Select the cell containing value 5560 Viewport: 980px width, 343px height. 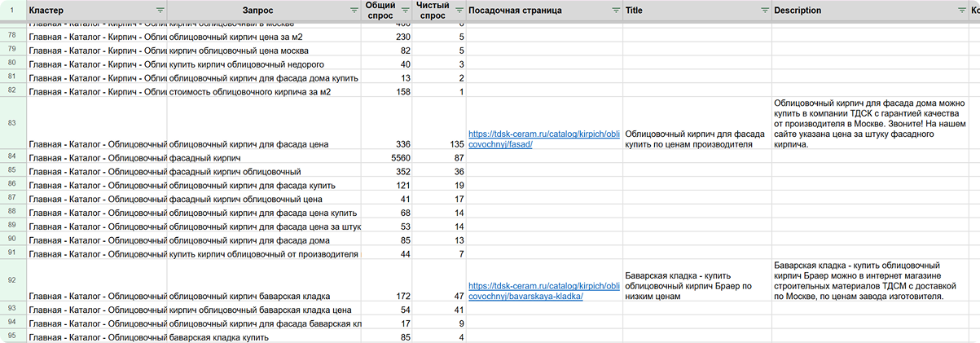tap(387, 157)
